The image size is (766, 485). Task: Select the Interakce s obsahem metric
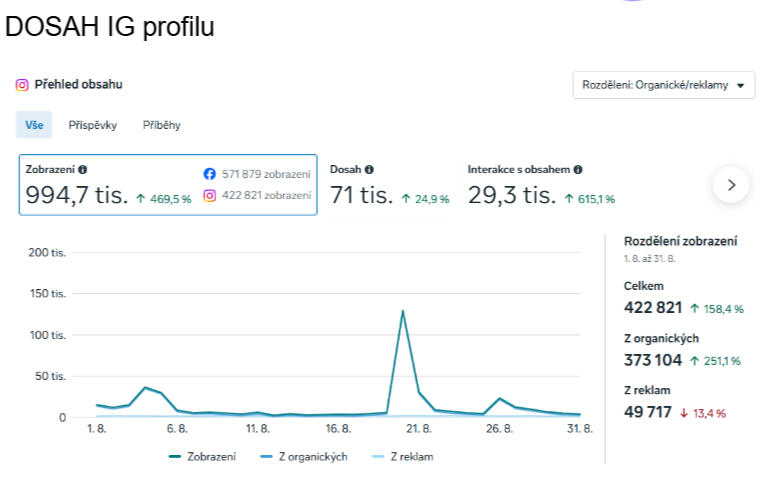point(541,186)
